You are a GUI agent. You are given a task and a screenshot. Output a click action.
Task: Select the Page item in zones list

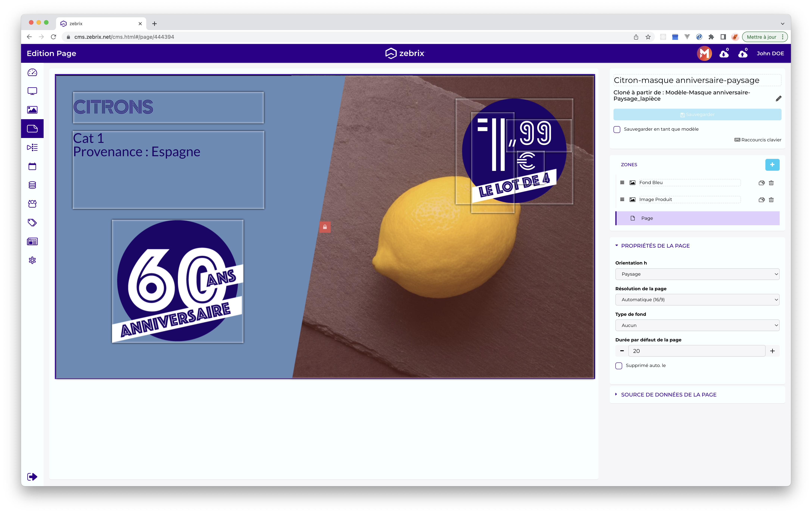(x=647, y=218)
